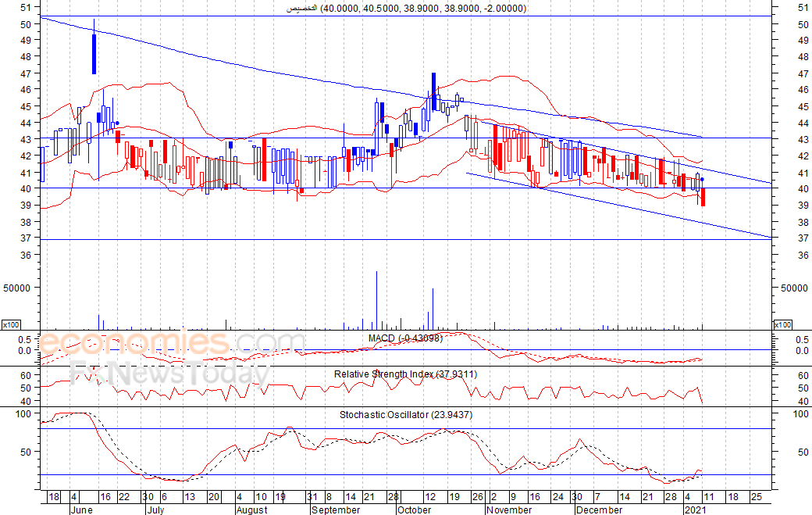Click the 12 date tick label
Screen dimensions: 812x515
[430, 497]
